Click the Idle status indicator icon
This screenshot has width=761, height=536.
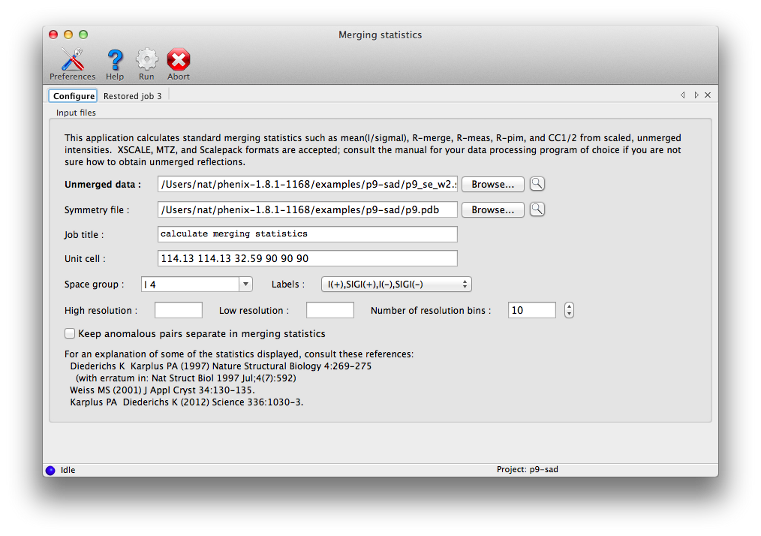tap(51, 469)
